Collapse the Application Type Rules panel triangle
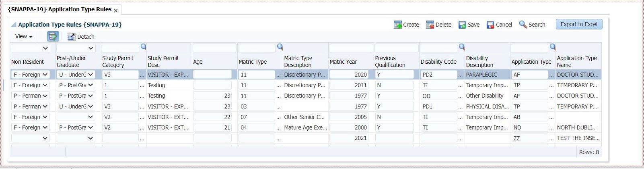This screenshot has width=644, height=169. (x=13, y=25)
